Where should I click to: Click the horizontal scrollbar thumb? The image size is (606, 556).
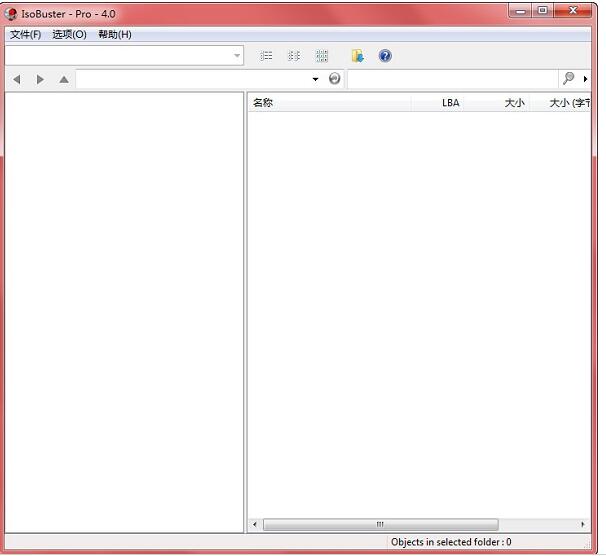coord(381,524)
